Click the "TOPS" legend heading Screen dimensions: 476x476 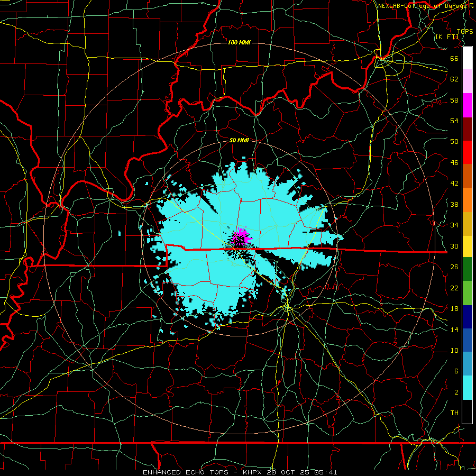(465, 31)
